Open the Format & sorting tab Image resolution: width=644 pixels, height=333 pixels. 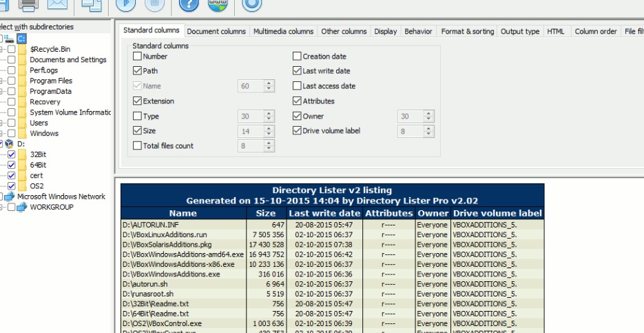[x=467, y=32]
